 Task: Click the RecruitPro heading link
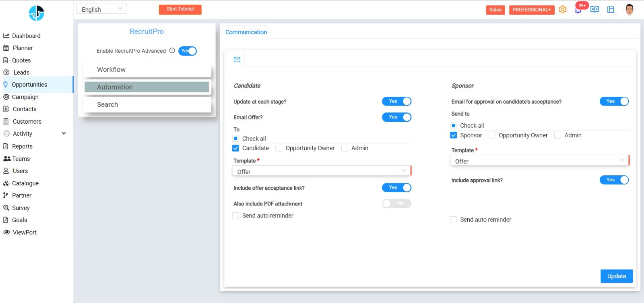pos(147,31)
